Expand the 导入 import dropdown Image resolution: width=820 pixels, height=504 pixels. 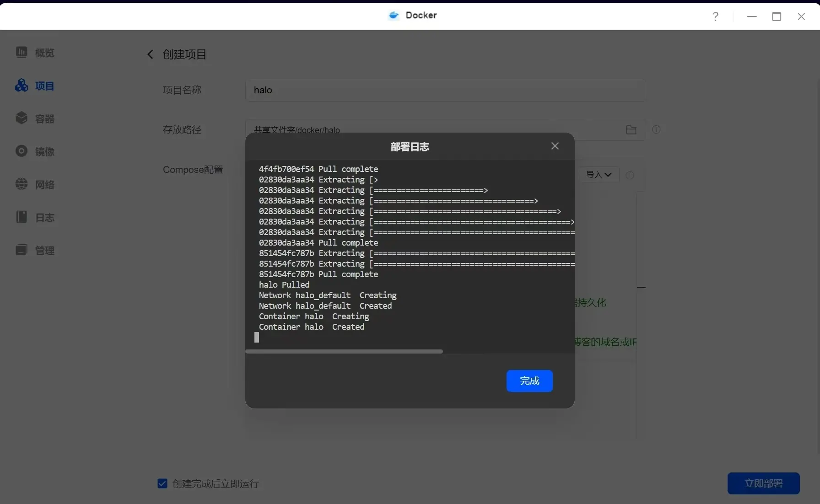point(599,175)
